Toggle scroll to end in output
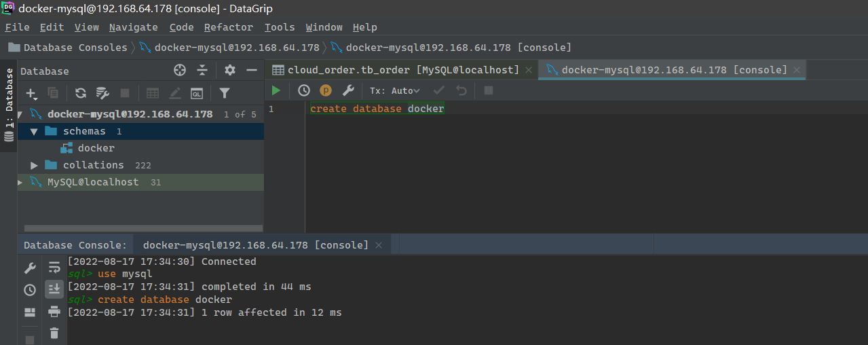The width and height of the screenshot is (868, 345). pyautogui.click(x=54, y=289)
